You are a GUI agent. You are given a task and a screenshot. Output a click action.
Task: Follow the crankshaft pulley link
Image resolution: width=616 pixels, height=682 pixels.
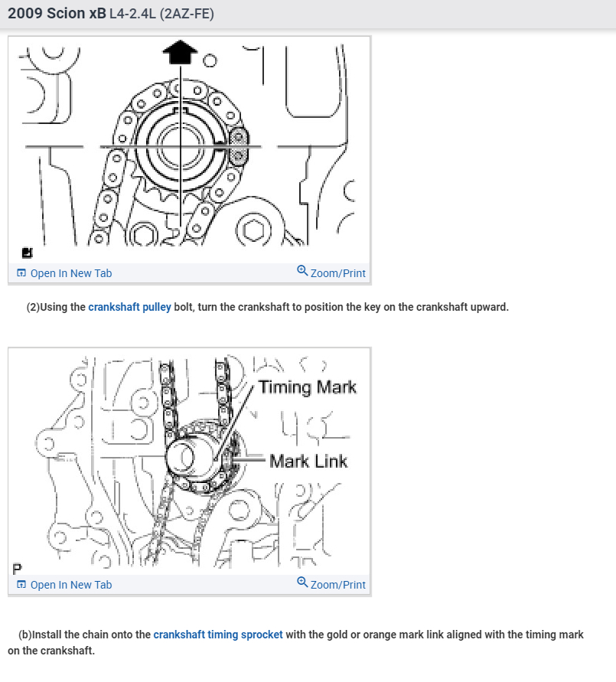pos(129,307)
